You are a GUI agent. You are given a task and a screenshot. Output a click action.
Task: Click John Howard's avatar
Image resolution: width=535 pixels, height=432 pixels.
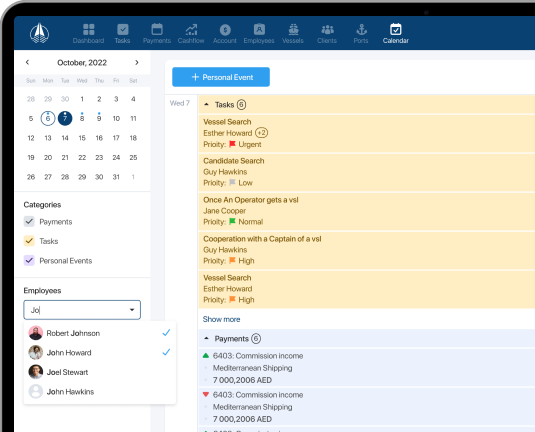coord(35,352)
